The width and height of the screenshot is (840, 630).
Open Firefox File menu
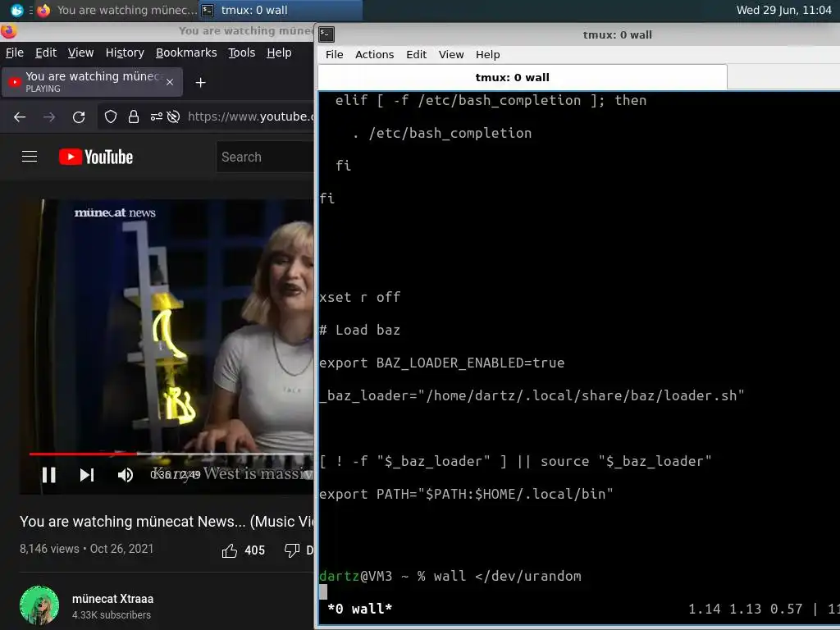coord(15,52)
